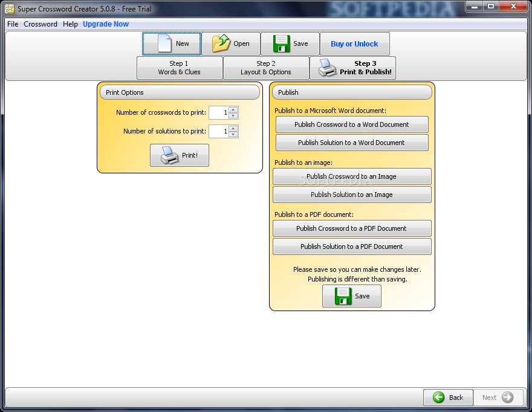Click the New blank page icon
Image resolution: width=532 pixels, height=412 pixels.
tap(164, 43)
